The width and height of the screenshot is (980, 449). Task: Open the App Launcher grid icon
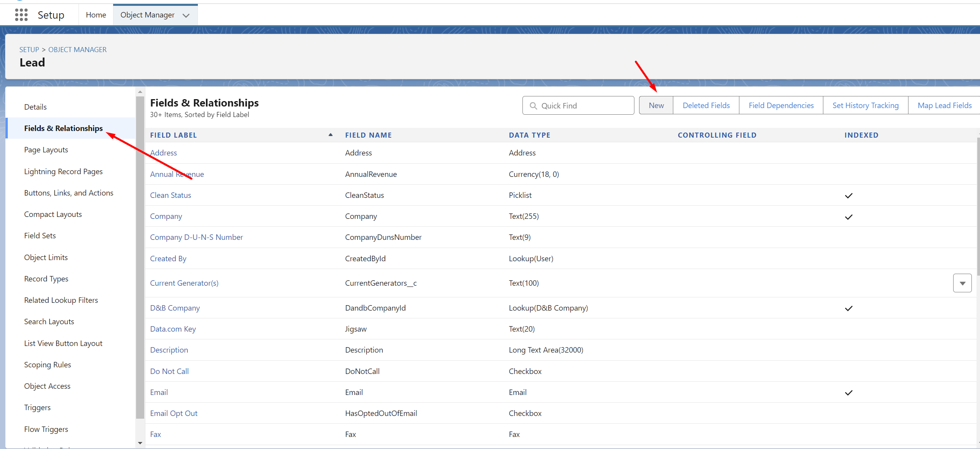pos(21,15)
